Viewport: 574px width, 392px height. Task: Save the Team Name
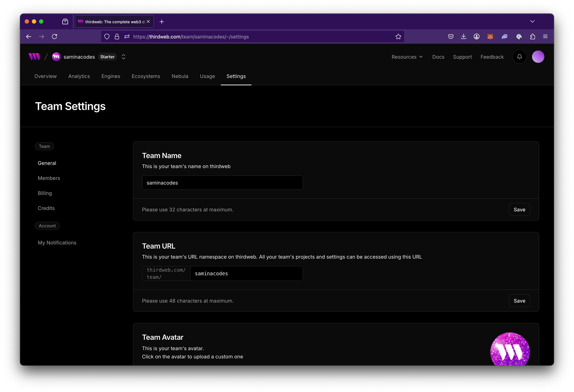pos(519,209)
